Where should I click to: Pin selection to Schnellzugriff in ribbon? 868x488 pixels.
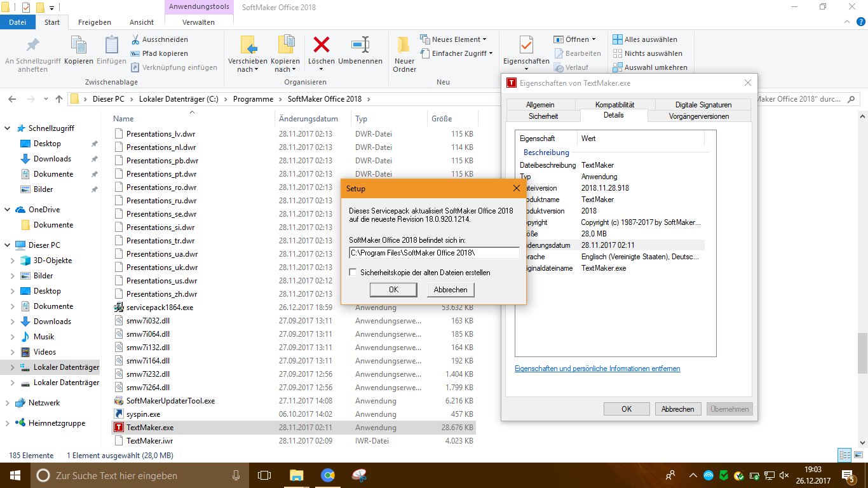pyautogui.click(x=32, y=54)
